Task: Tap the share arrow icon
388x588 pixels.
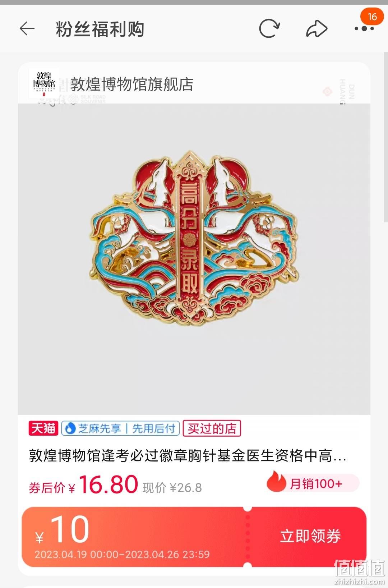Action: tap(317, 29)
